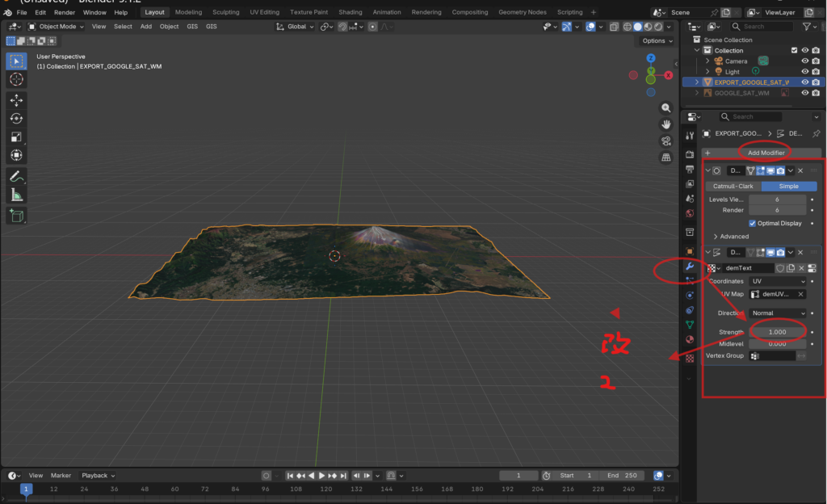Open the Modifiers wrench properties tab

pyautogui.click(x=690, y=267)
